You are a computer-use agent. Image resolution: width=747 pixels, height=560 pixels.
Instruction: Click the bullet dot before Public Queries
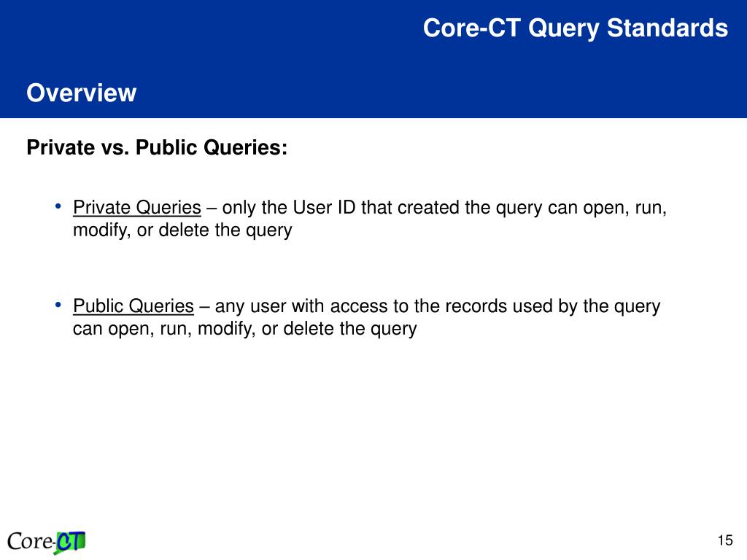click(x=58, y=304)
